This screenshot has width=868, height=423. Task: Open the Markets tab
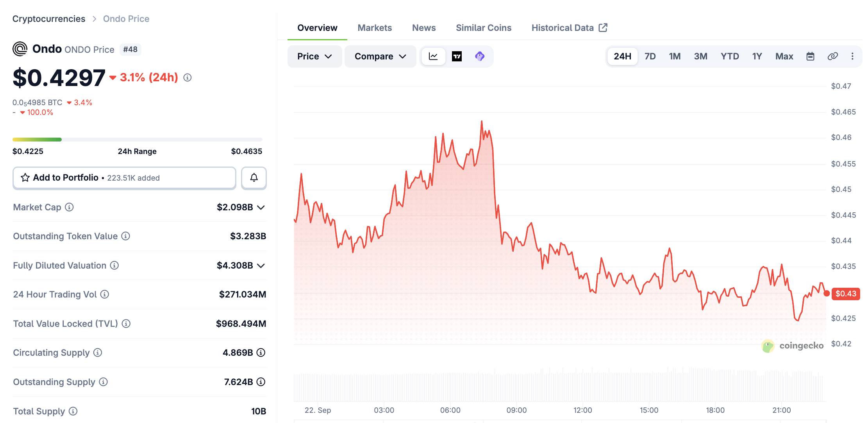[x=375, y=28]
